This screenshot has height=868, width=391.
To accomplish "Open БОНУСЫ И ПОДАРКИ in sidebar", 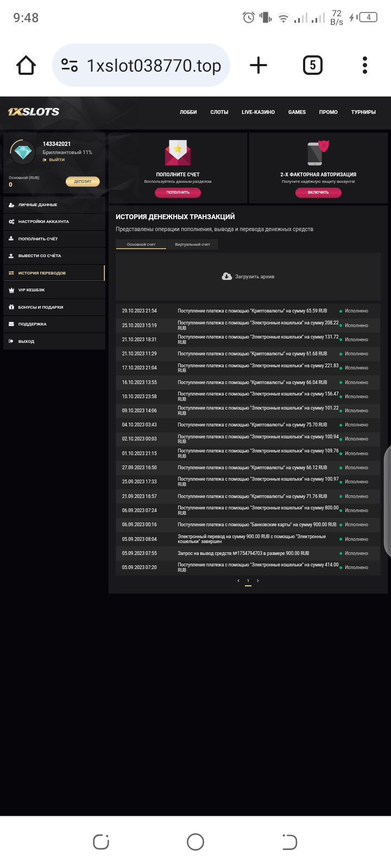I will 54,307.
